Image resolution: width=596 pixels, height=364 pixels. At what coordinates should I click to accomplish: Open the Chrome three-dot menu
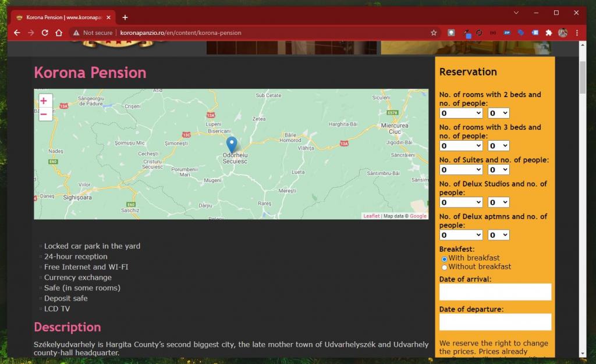(x=577, y=33)
